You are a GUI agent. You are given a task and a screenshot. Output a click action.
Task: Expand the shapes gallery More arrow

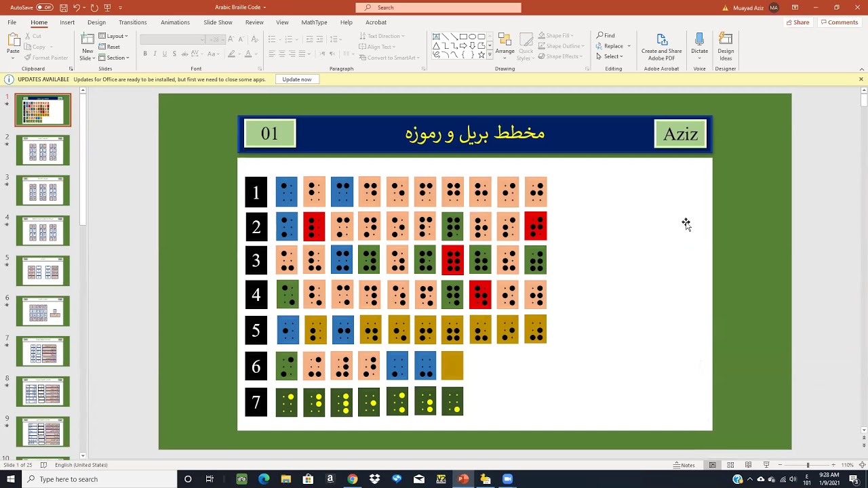click(490, 56)
